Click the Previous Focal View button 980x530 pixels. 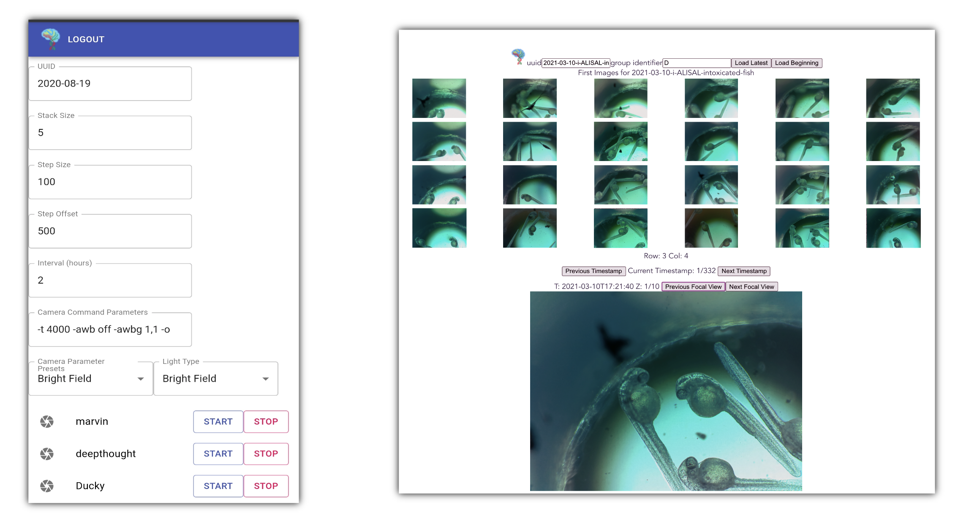click(x=693, y=287)
